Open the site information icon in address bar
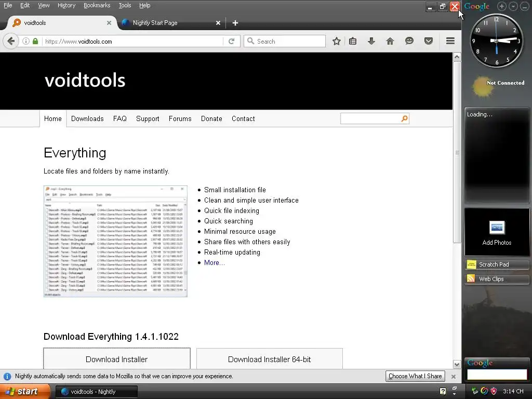The image size is (532, 399). (x=26, y=42)
